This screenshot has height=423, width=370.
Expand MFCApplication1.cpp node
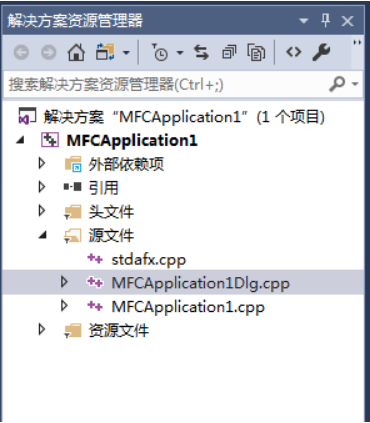[x=64, y=306]
